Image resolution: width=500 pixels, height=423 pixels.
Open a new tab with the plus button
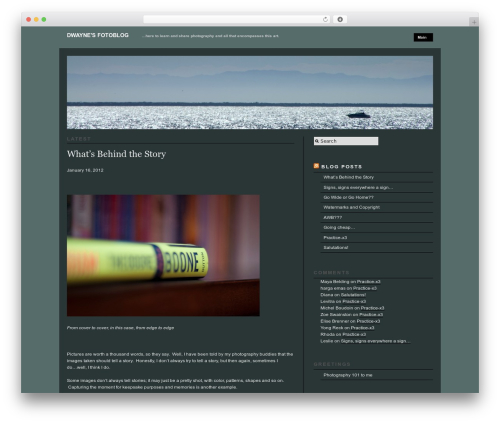pos(474,22)
